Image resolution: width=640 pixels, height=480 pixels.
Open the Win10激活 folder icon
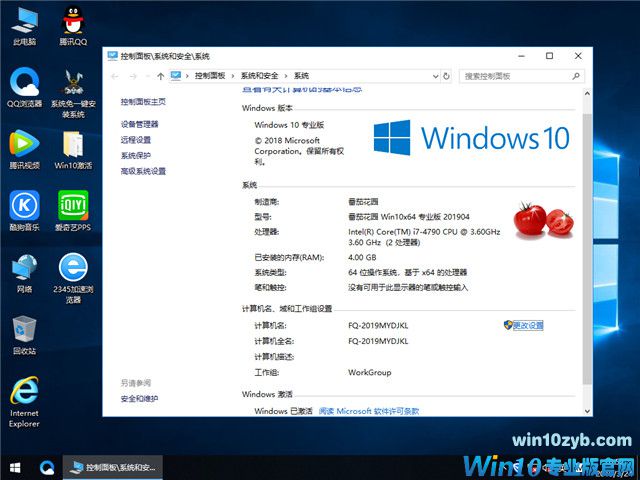[x=73, y=150]
